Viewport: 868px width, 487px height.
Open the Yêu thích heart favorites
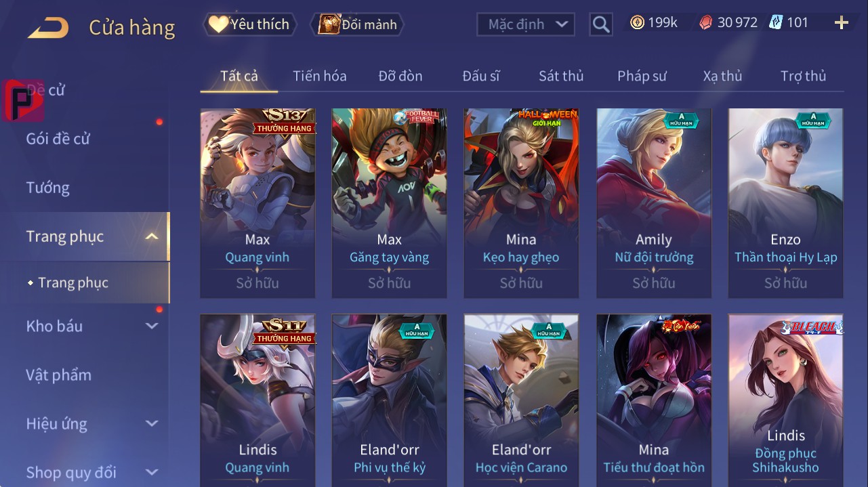point(249,24)
